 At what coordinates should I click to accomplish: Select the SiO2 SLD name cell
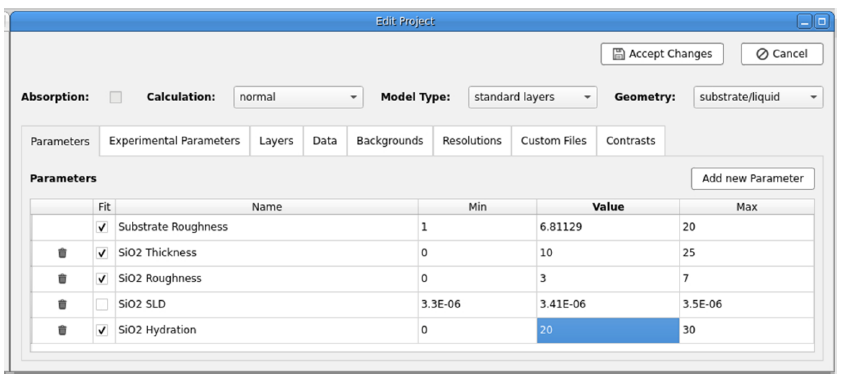[x=267, y=304]
